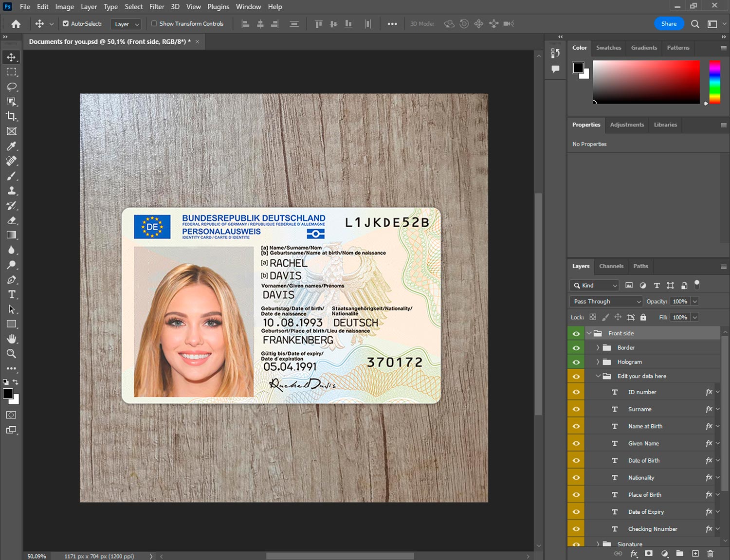Enable Show Transform Controls checkbox

154,23
